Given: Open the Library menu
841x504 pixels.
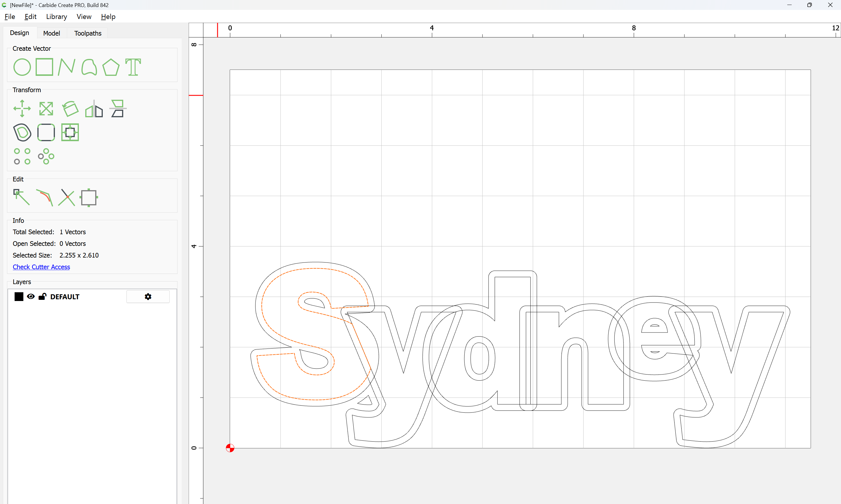Looking at the screenshot, I should click(x=56, y=17).
